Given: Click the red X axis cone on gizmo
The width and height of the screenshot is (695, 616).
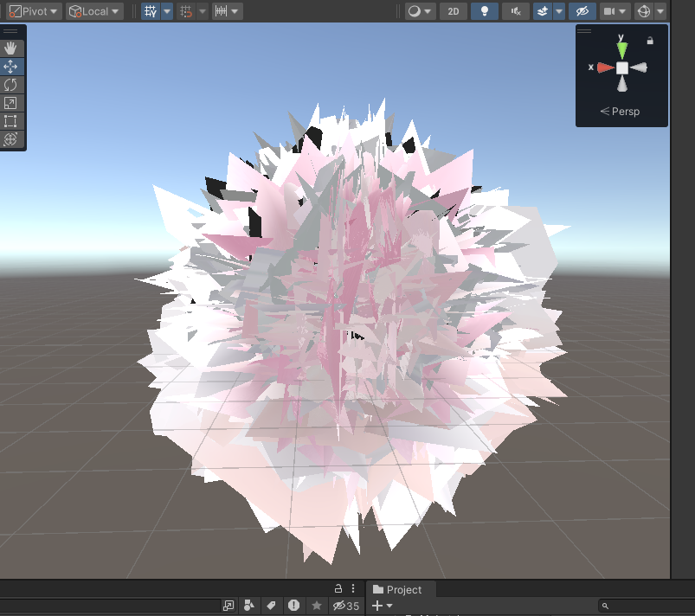Looking at the screenshot, I should tap(605, 67).
